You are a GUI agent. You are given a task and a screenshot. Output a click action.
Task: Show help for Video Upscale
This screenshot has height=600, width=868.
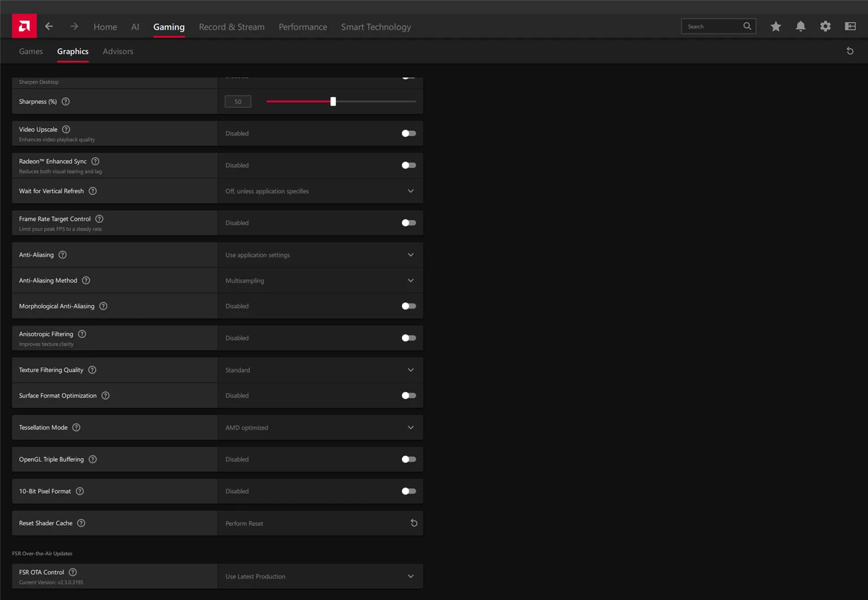(x=66, y=129)
